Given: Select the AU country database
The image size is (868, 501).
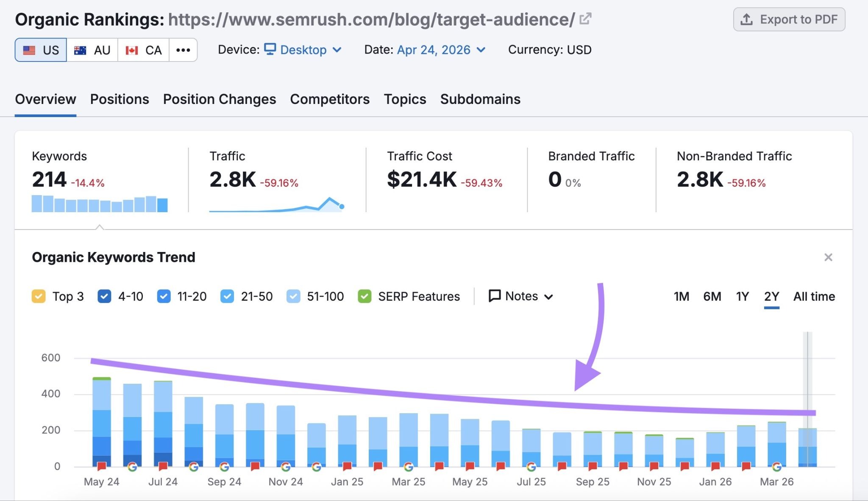Looking at the screenshot, I should tap(92, 50).
